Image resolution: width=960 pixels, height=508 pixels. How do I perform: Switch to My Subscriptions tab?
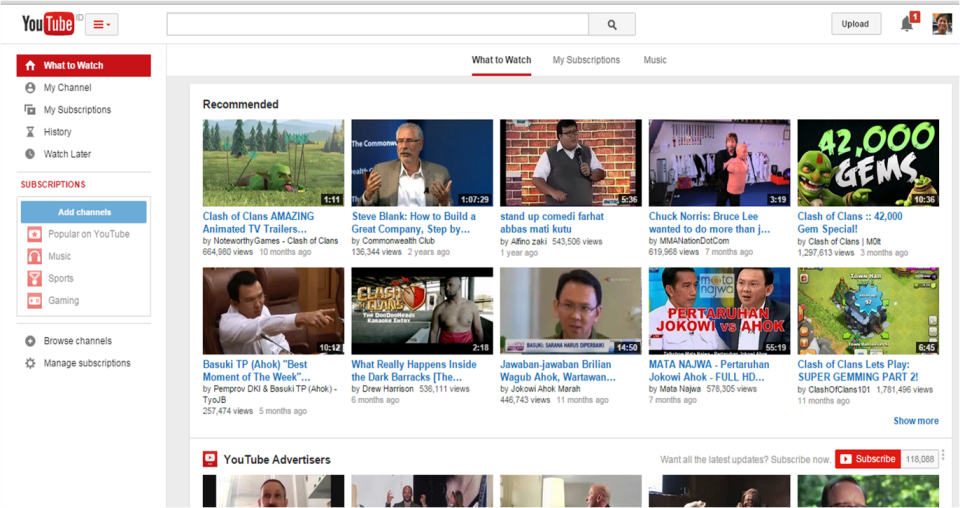pyautogui.click(x=586, y=60)
